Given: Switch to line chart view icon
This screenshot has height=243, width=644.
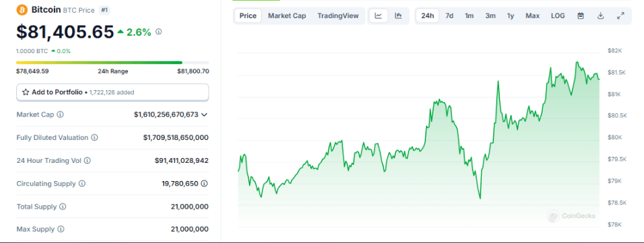Looking at the screenshot, I should pos(379,16).
